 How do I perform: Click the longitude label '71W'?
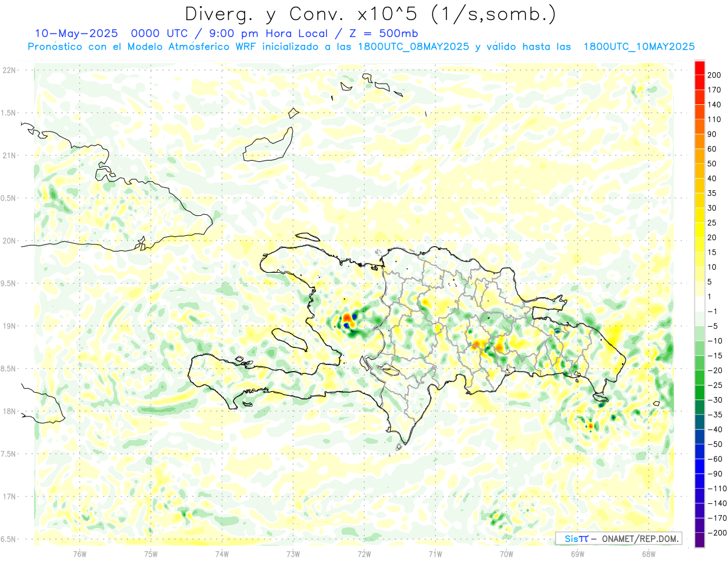[435, 554]
